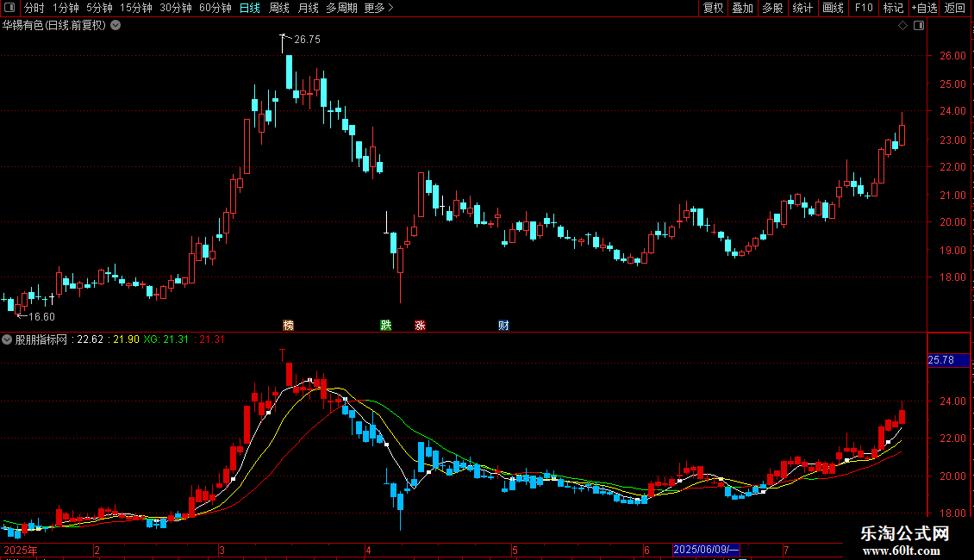Click the 股朋指标网 indicator name
This screenshot has width=974, height=560.
coord(41,339)
